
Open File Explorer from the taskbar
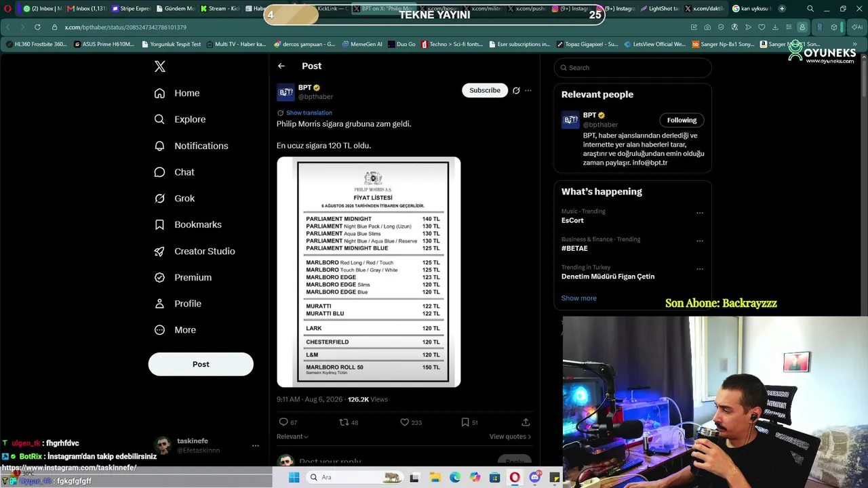click(x=435, y=477)
